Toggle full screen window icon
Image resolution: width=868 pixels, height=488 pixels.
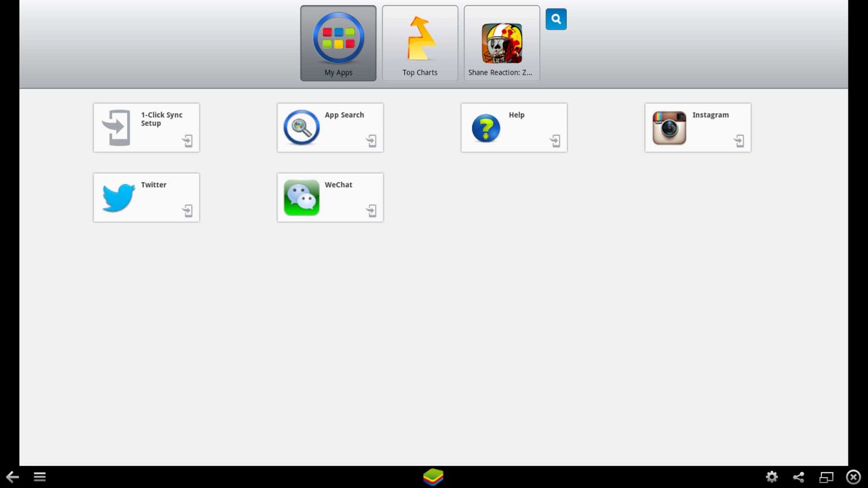826,477
